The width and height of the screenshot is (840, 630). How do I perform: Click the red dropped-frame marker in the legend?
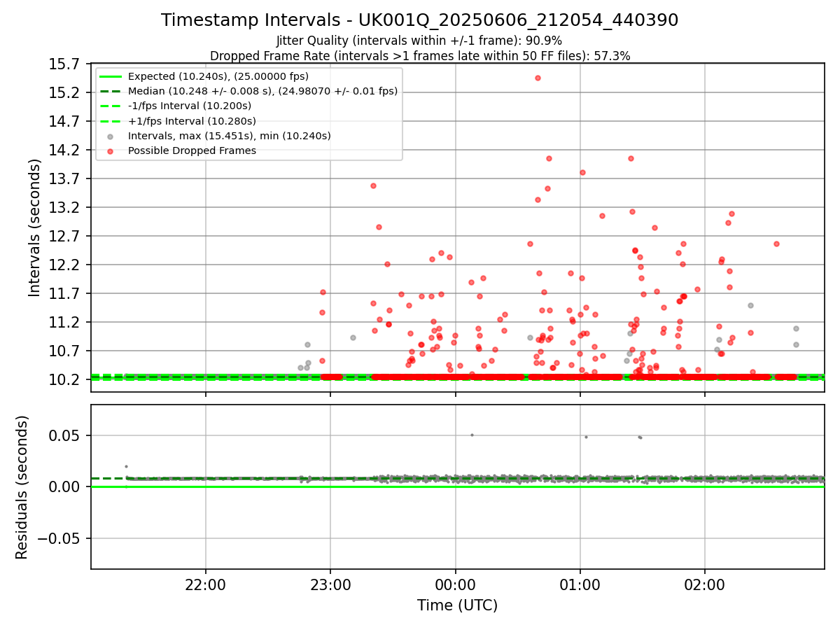(111, 150)
